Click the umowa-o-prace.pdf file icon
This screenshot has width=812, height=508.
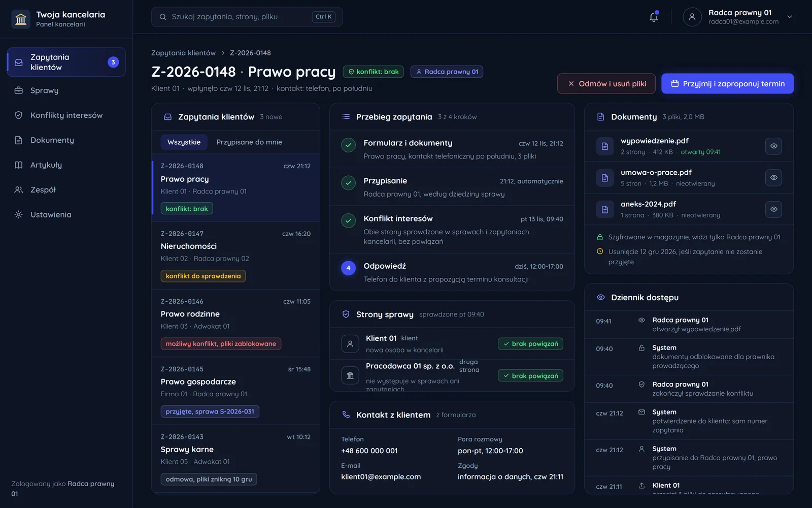tap(605, 178)
